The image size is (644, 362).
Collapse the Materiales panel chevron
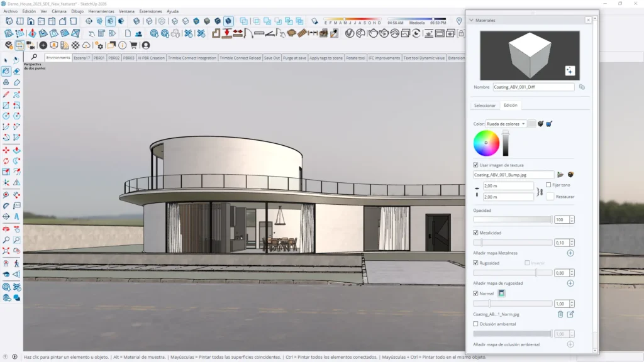[x=471, y=20]
